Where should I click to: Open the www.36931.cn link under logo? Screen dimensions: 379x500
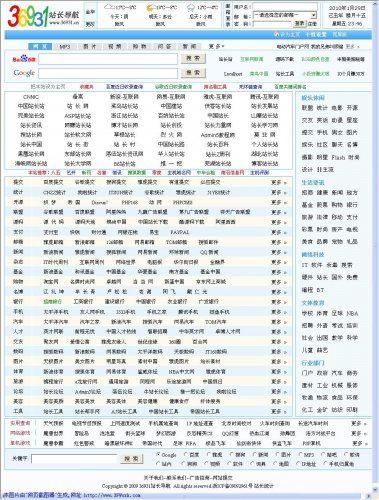tap(64, 23)
